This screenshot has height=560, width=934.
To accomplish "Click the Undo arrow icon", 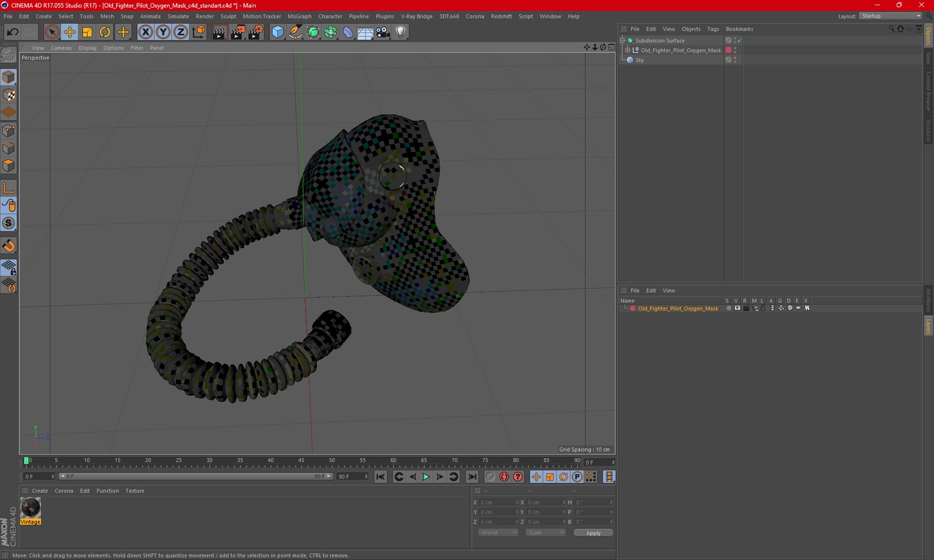I will click(x=12, y=32).
